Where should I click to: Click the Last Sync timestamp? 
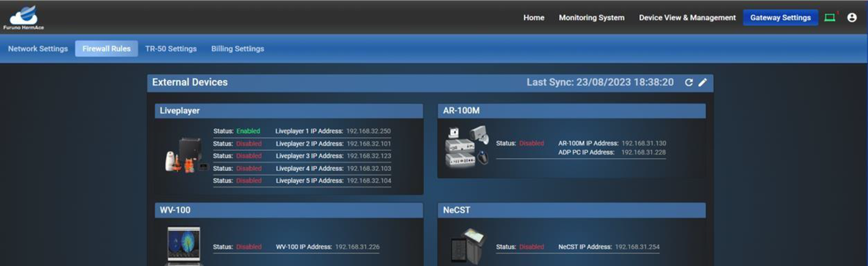pos(600,82)
